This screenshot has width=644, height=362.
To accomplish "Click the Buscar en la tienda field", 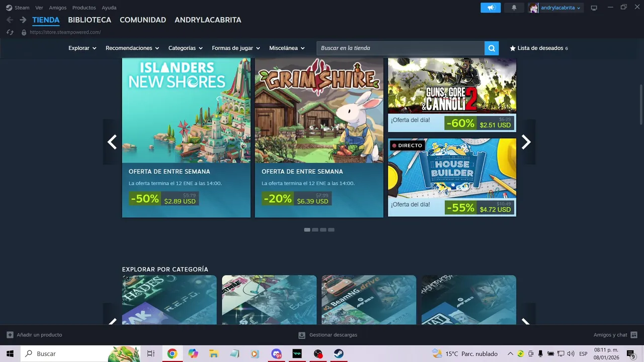I will coord(400,48).
